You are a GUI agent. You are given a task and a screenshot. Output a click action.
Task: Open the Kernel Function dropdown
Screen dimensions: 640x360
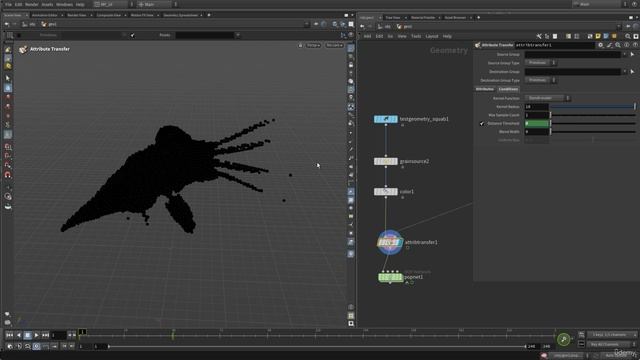pos(547,98)
